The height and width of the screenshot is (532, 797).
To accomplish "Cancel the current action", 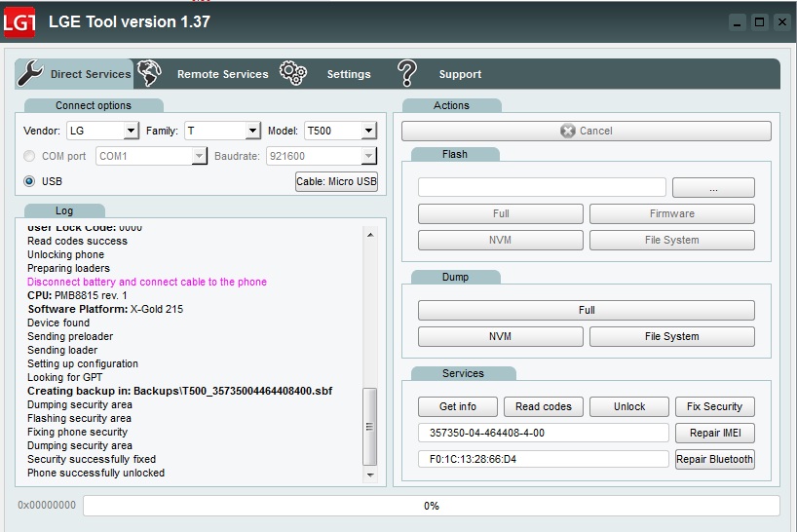I will (x=587, y=132).
